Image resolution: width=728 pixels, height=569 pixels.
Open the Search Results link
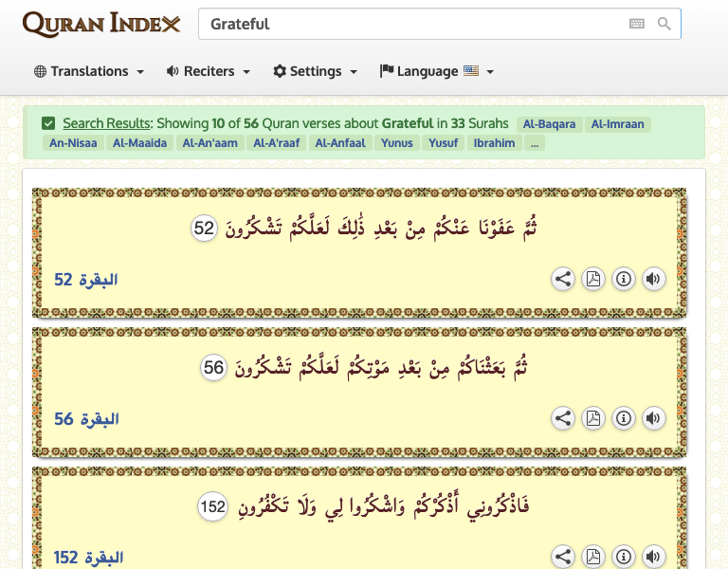107,123
